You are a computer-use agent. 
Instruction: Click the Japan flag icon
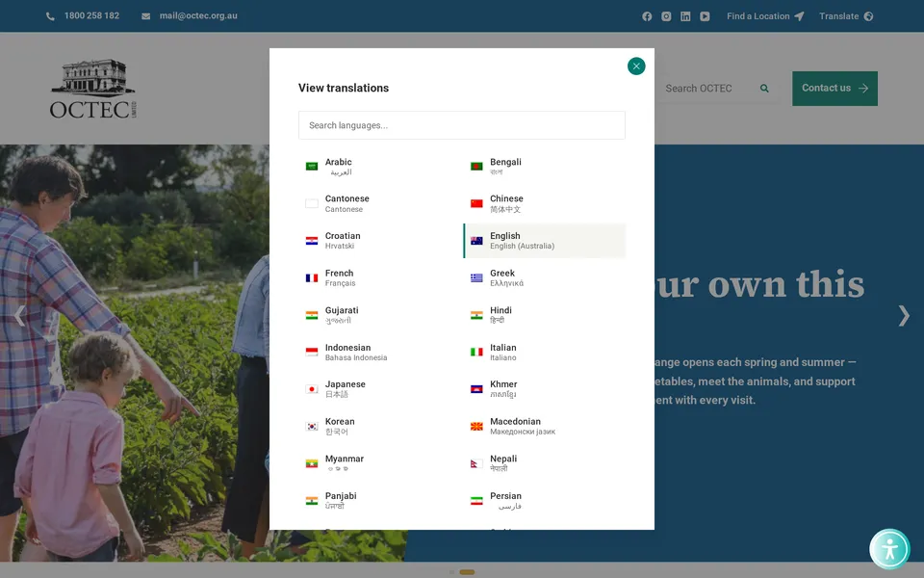(312, 389)
